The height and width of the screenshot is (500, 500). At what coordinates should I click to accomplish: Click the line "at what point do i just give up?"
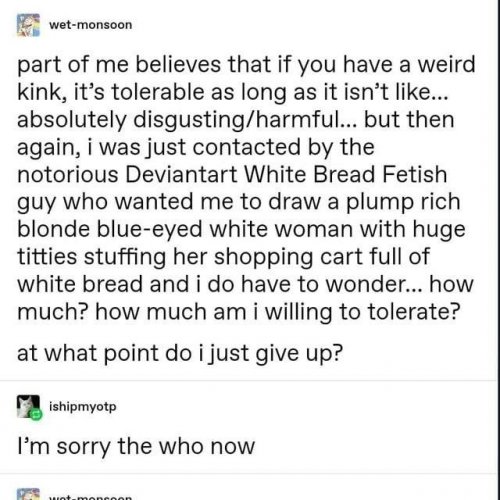tap(180, 353)
